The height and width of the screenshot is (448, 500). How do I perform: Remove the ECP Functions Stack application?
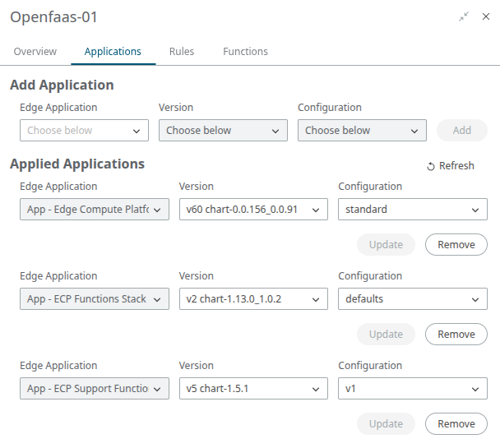tap(456, 335)
